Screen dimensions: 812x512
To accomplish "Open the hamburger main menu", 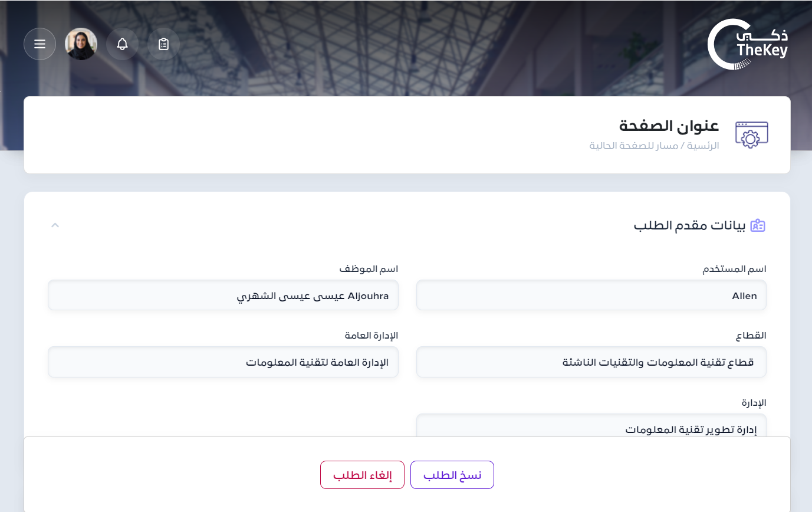I will tap(40, 44).
